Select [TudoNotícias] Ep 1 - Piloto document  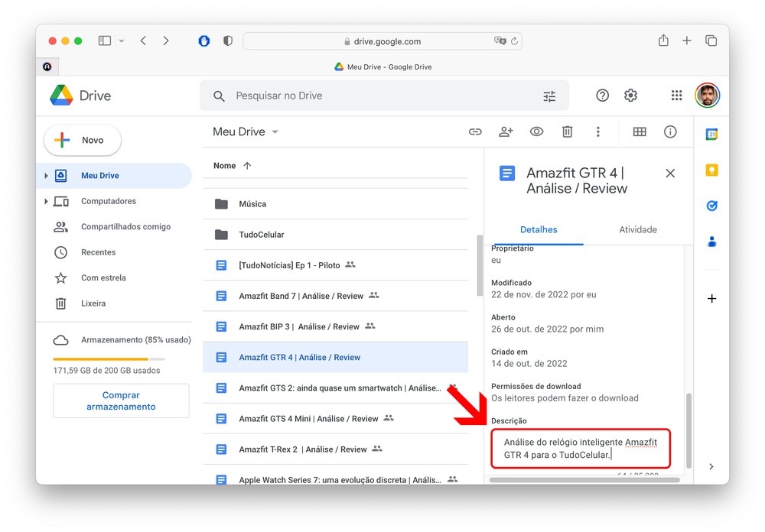pyautogui.click(x=335, y=265)
